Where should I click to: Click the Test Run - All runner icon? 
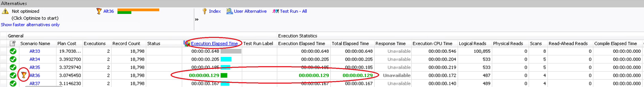tap(275, 11)
